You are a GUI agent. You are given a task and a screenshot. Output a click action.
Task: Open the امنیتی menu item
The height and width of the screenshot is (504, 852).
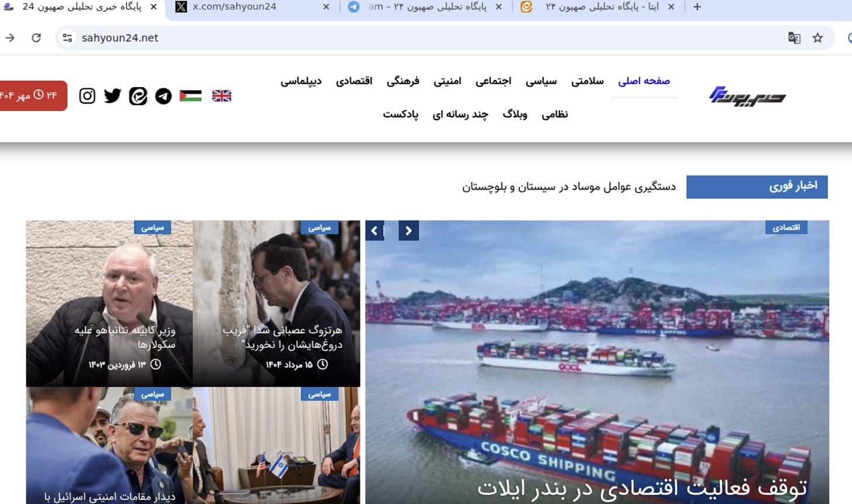click(448, 81)
